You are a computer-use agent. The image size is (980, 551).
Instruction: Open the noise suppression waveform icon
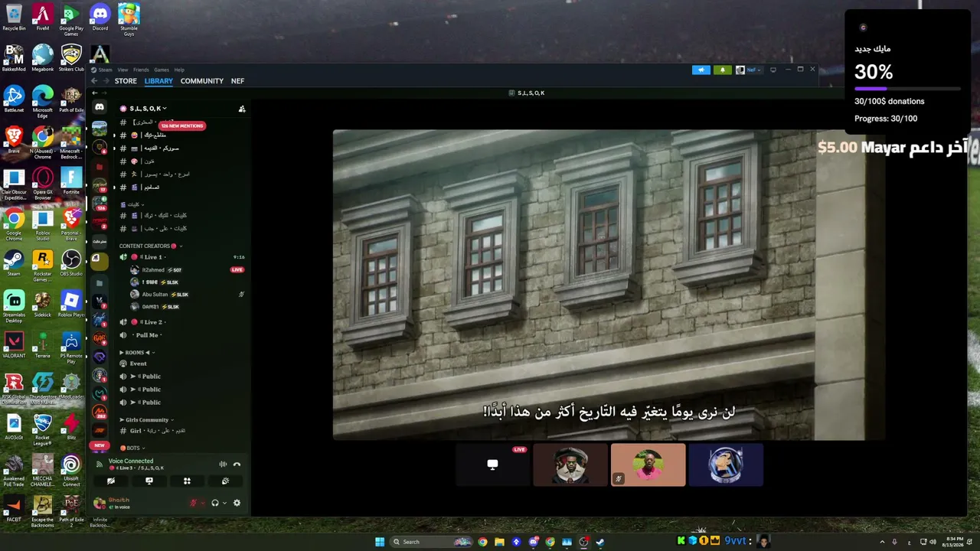[x=223, y=465]
